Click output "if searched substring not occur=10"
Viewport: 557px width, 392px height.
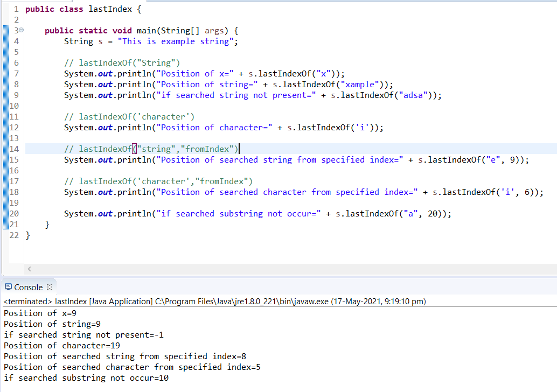coord(86,378)
